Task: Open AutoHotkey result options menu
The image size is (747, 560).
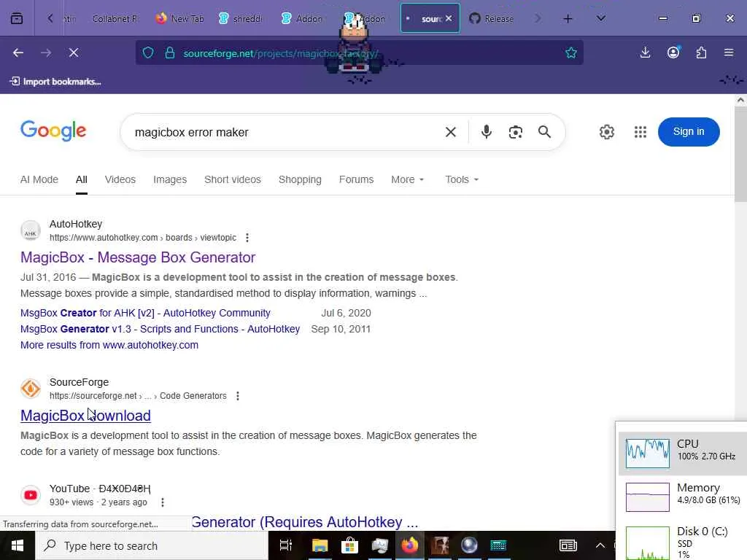Action: point(247,238)
